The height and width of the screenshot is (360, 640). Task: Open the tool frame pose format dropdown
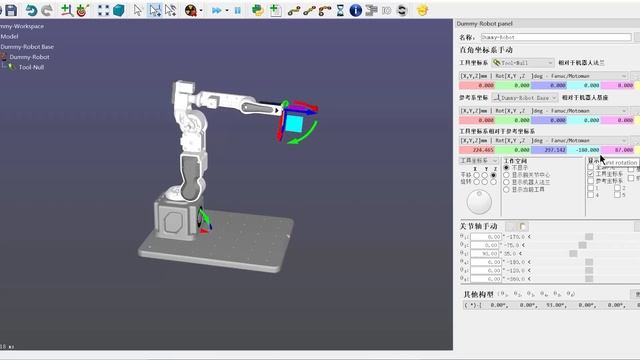(x=543, y=76)
